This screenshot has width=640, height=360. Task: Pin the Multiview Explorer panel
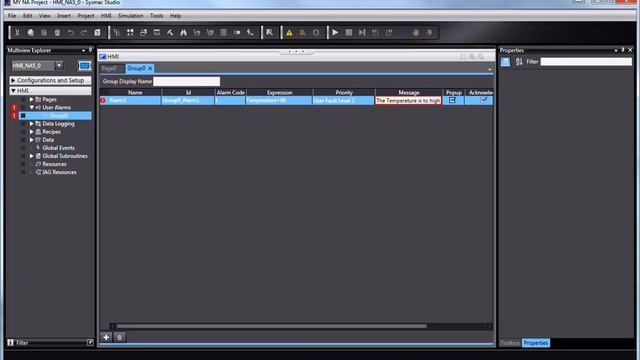pyautogui.click(x=91, y=50)
